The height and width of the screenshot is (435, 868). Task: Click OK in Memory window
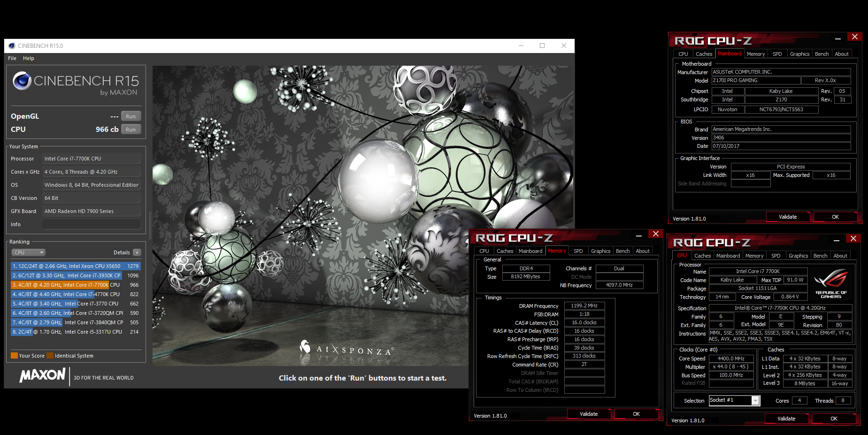tap(636, 414)
